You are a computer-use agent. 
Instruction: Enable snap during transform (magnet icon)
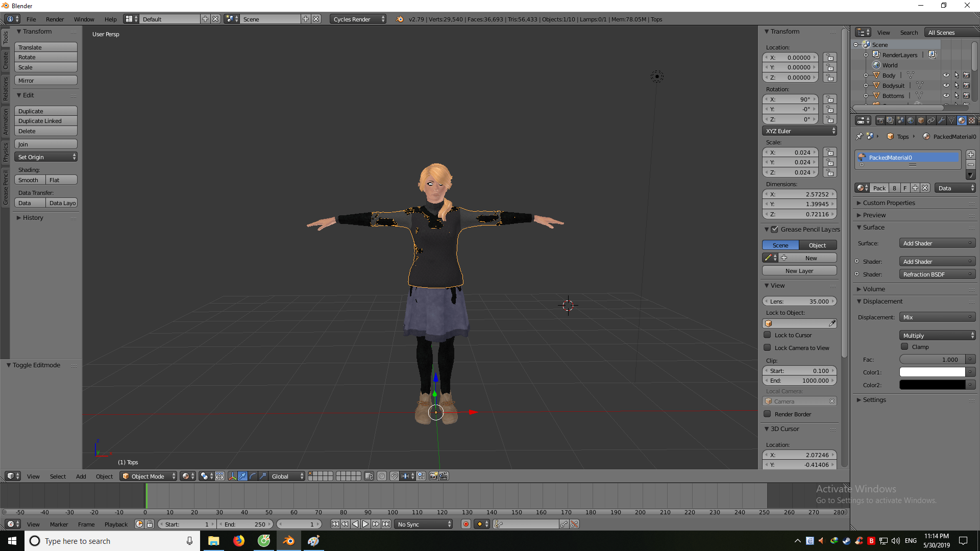click(394, 476)
